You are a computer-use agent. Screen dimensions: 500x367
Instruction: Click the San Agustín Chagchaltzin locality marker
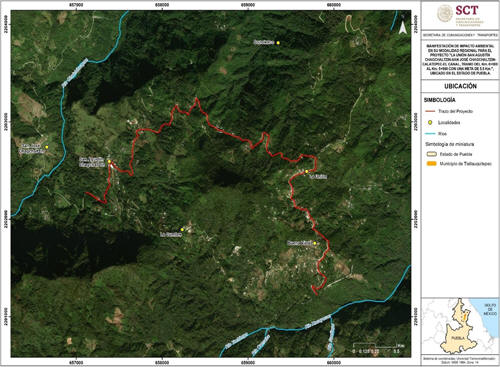click(x=109, y=161)
